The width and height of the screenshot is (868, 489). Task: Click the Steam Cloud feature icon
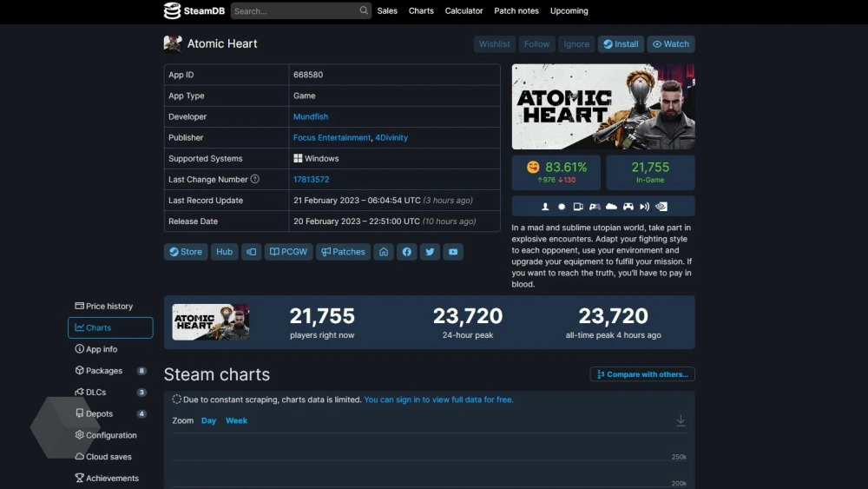[611, 207]
